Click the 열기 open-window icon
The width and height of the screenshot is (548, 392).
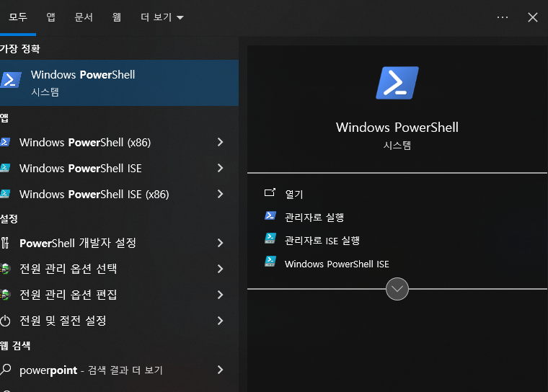coord(270,192)
